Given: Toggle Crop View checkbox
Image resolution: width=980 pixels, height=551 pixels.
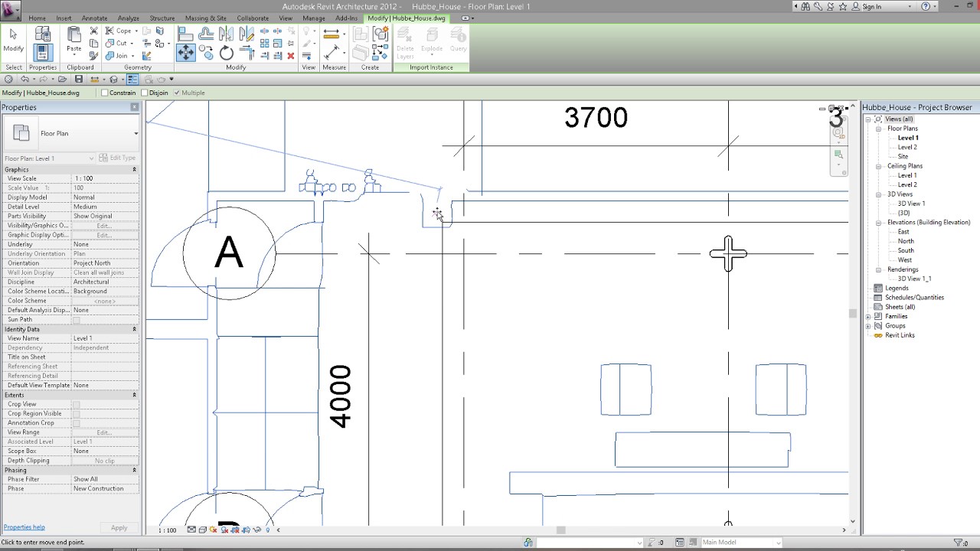Looking at the screenshot, I should 76,404.
